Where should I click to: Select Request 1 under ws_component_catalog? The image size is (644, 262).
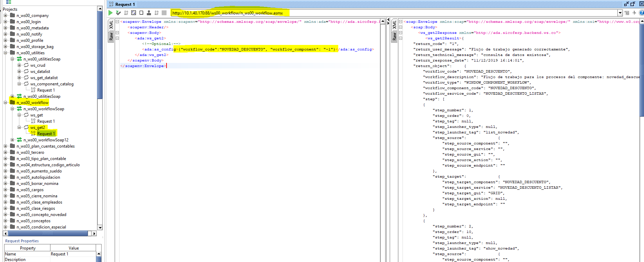click(46, 90)
